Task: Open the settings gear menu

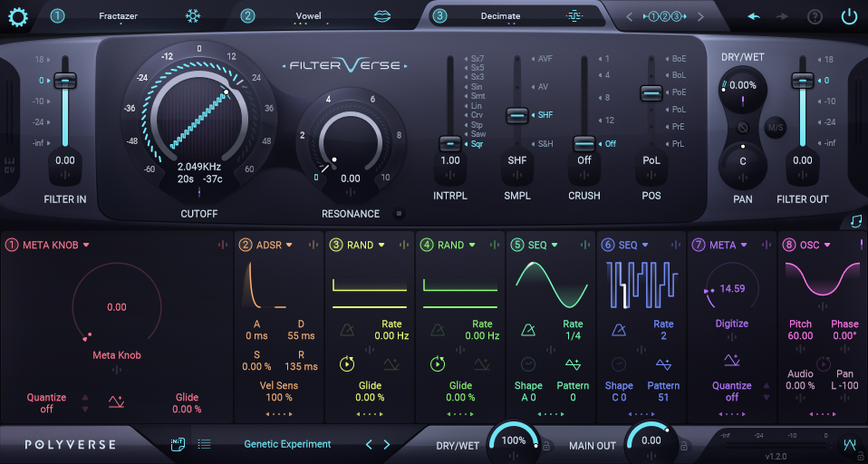Action: pos(18,16)
